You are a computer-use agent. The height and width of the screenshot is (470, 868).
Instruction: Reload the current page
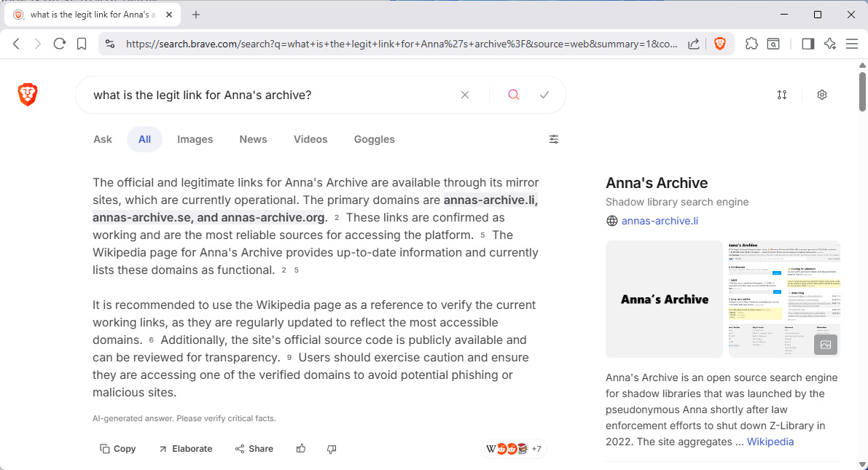(60, 44)
